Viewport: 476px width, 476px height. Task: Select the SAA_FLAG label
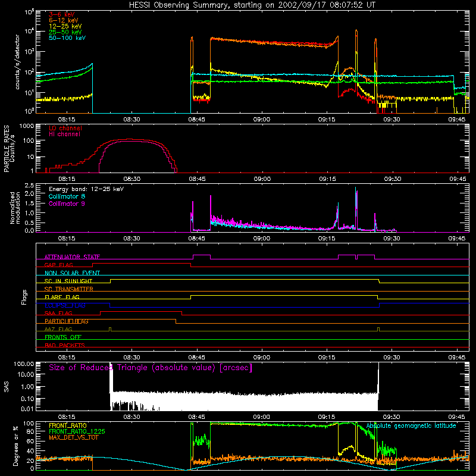coord(58,313)
